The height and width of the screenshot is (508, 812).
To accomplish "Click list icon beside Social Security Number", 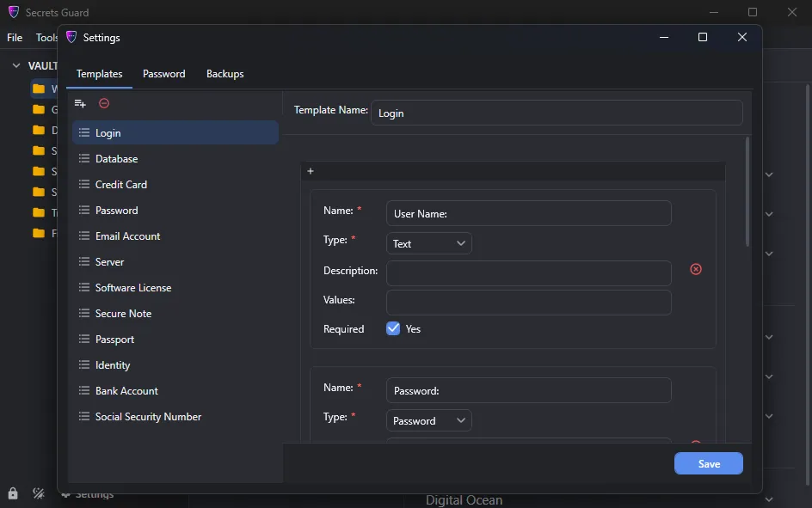I will 84,416.
